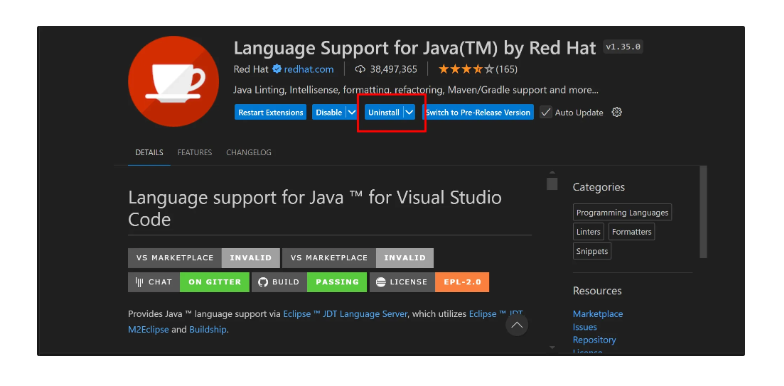The width and height of the screenshot is (784, 386).
Task: Click the README scrollbar thumb
Action: click(x=552, y=184)
